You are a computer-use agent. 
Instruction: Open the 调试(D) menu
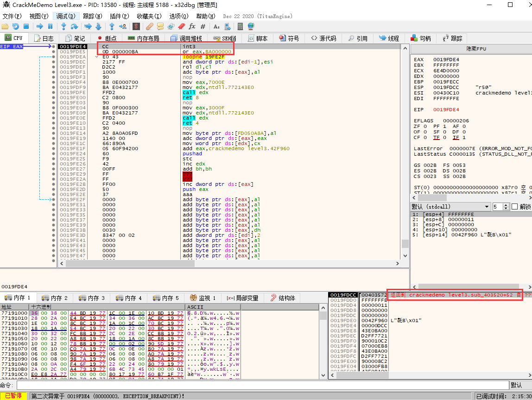tap(65, 16)
